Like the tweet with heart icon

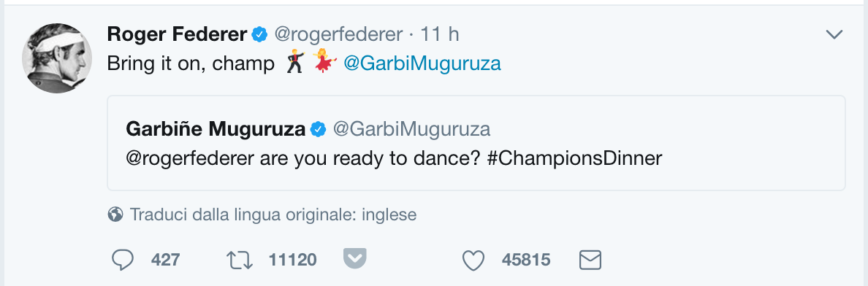click(473, 260)
